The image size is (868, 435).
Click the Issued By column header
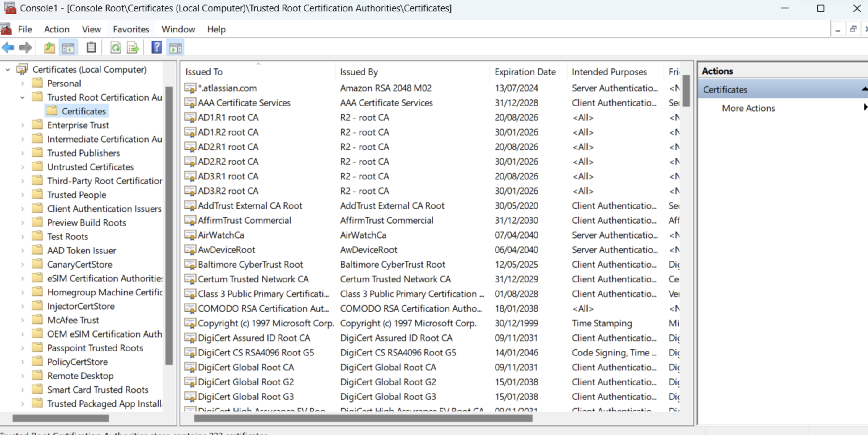(x=359, y=72)
